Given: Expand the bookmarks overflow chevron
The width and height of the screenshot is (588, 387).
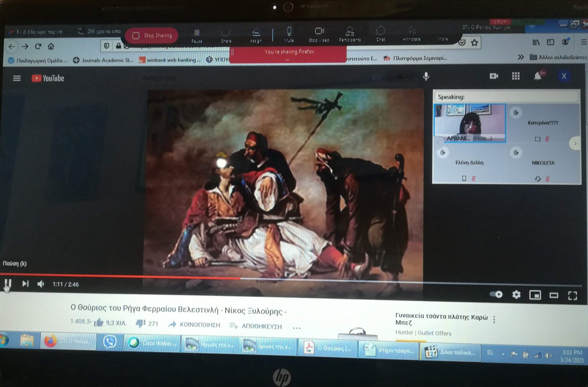Looking at the screenshot, I should tap(521, 57).
